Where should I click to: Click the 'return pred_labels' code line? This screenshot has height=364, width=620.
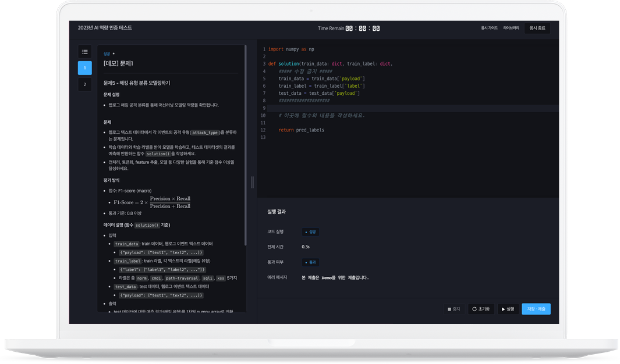click(301, 130)
